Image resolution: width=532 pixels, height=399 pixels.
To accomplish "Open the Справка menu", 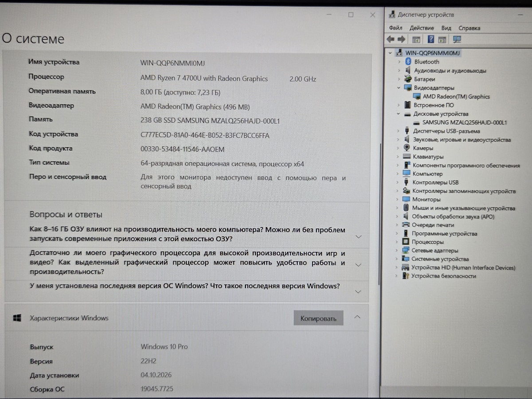I will click(469, 28).
